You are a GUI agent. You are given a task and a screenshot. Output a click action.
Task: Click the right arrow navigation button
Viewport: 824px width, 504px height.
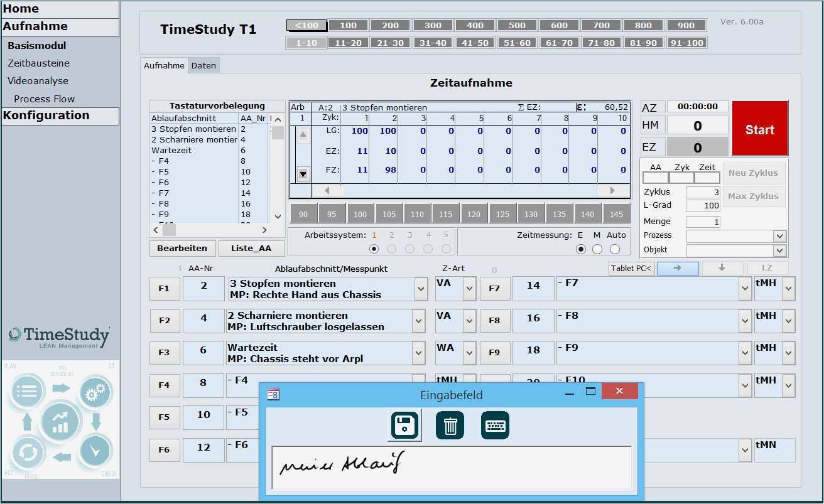[678, 268]
